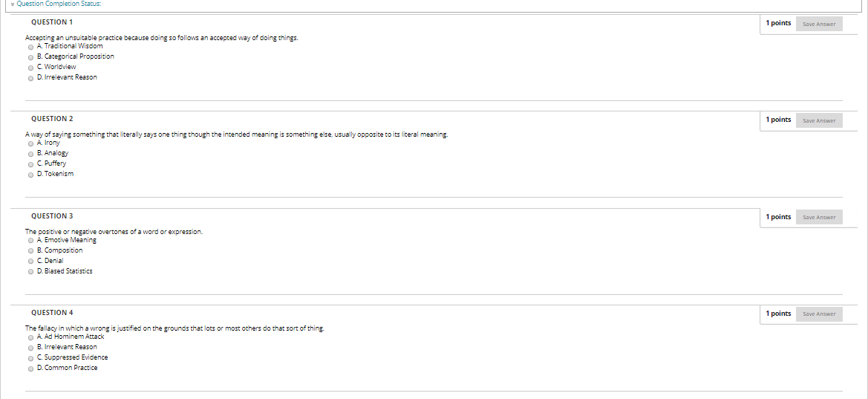Pick C. Denial in Question 3
Viewport: 868px width, 399px height.
coord(30,262)
